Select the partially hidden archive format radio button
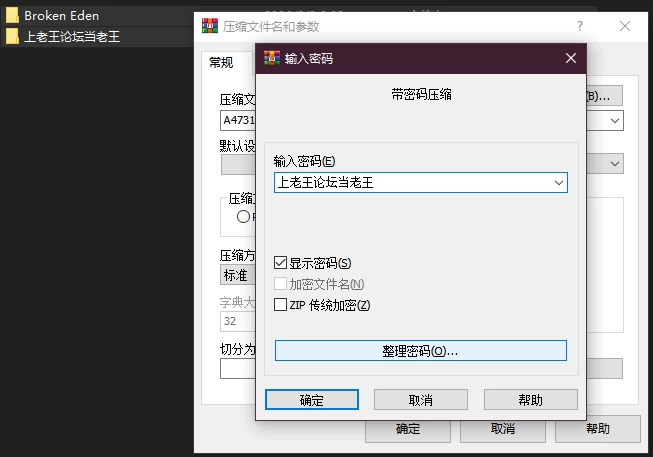Screen dimensions: 653x457 click(243, 217)
